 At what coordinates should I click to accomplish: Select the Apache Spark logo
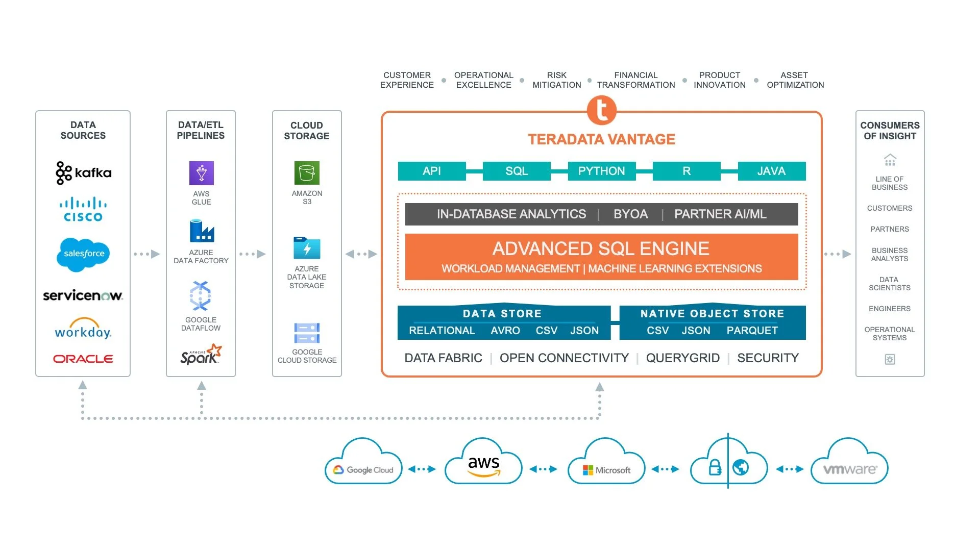[x=201, y=353]
